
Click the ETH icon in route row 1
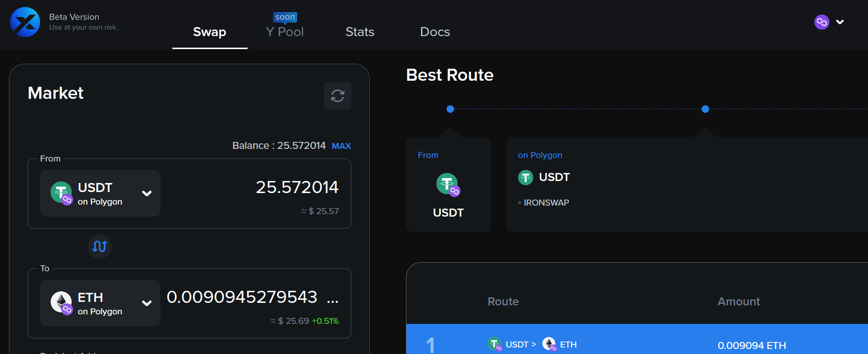[549, 344]
